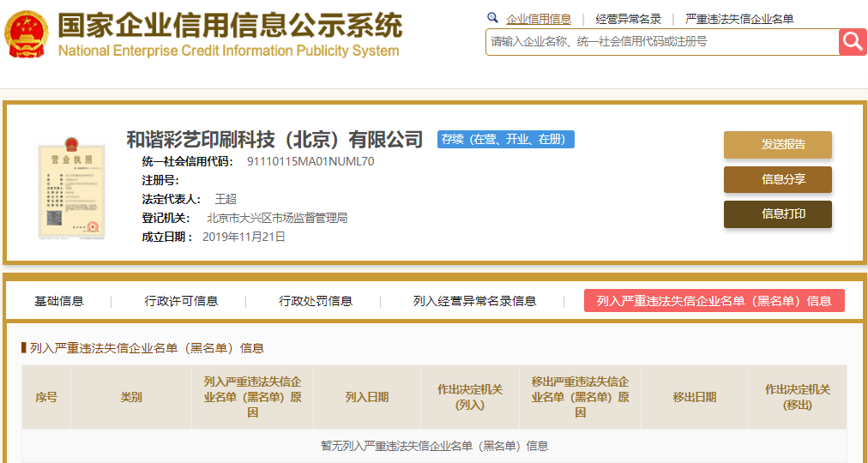Click the legal representative name 王超

226,199
